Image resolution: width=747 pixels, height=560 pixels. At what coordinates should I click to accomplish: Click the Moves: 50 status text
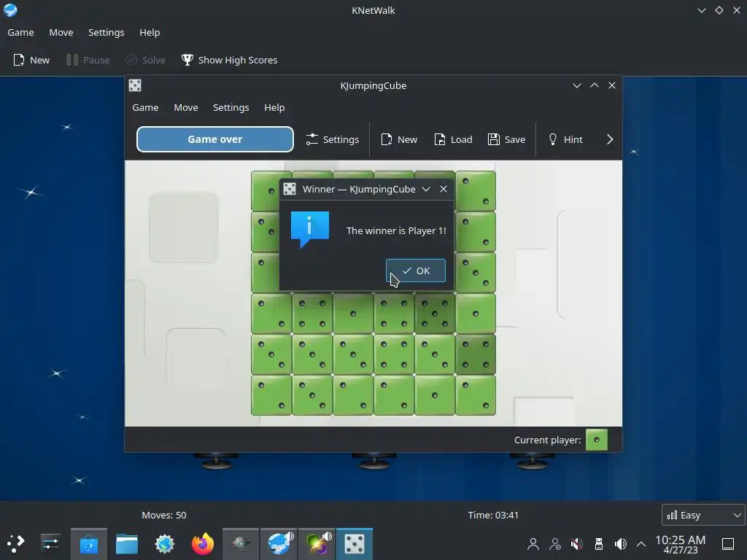164,516
